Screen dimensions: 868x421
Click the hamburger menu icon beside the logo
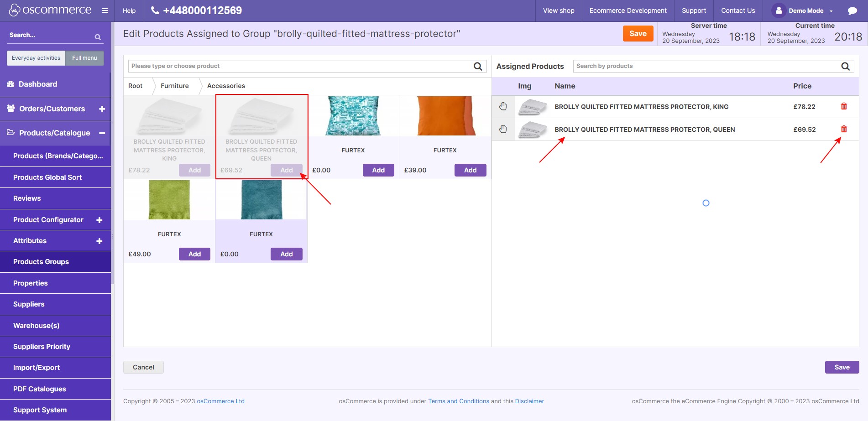point(105,10)
